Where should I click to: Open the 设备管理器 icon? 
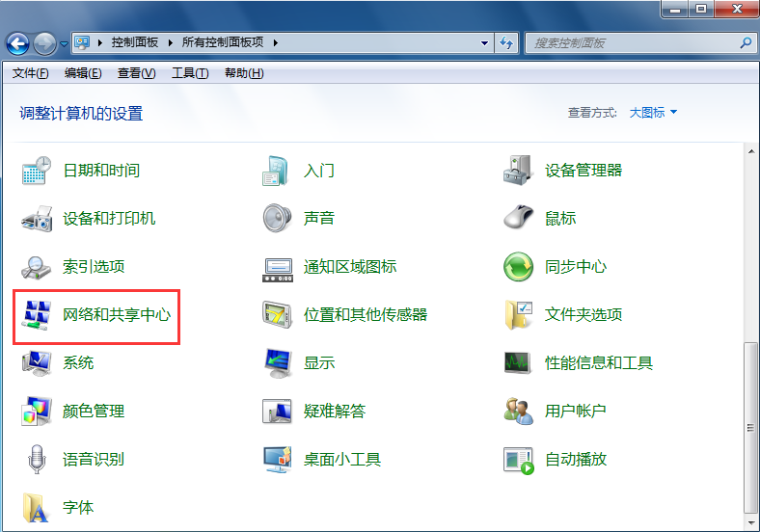519,171
